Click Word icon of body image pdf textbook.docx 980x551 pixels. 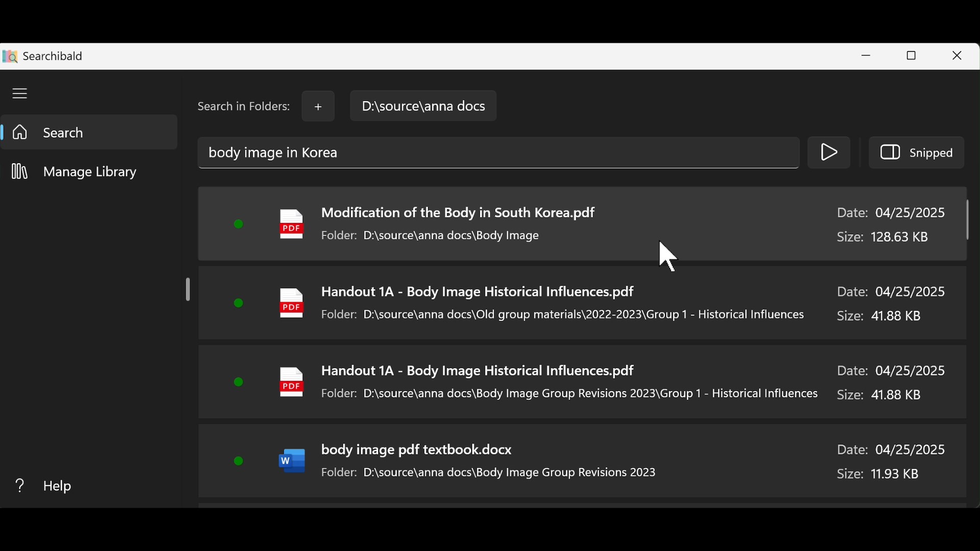click(291, 461)
